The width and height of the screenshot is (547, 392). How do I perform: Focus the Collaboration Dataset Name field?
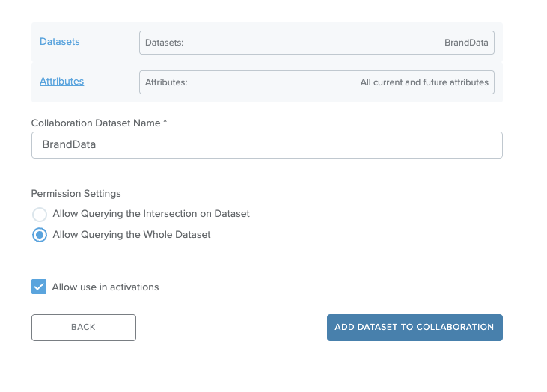pyautogui.click(x=267, y=145)
